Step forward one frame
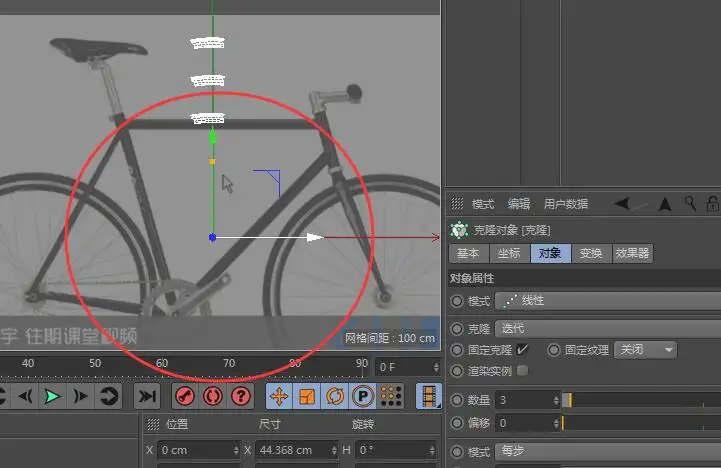Image resolution: width=721 pixels, height=468 pixels. coord(80,396)
